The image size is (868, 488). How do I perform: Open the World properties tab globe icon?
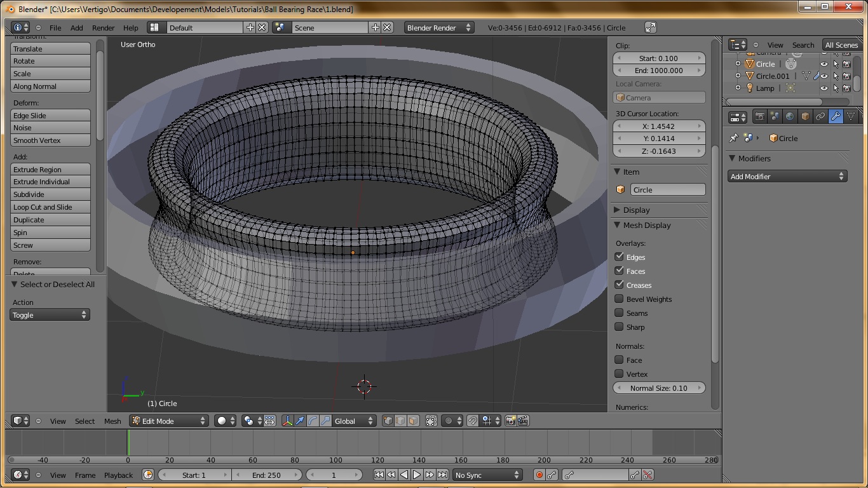[790, 117]
